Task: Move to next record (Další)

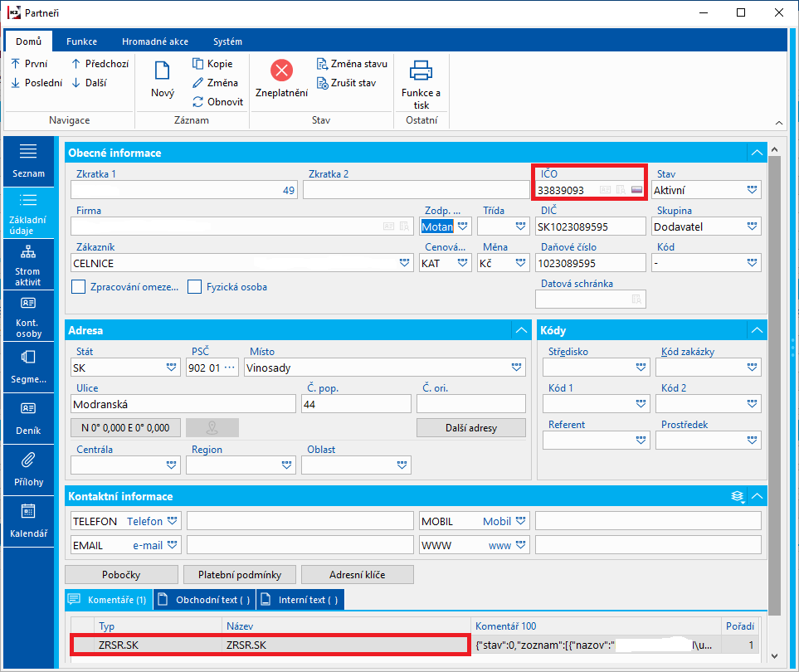Action: pyautogui.click(x=89, y=82)
